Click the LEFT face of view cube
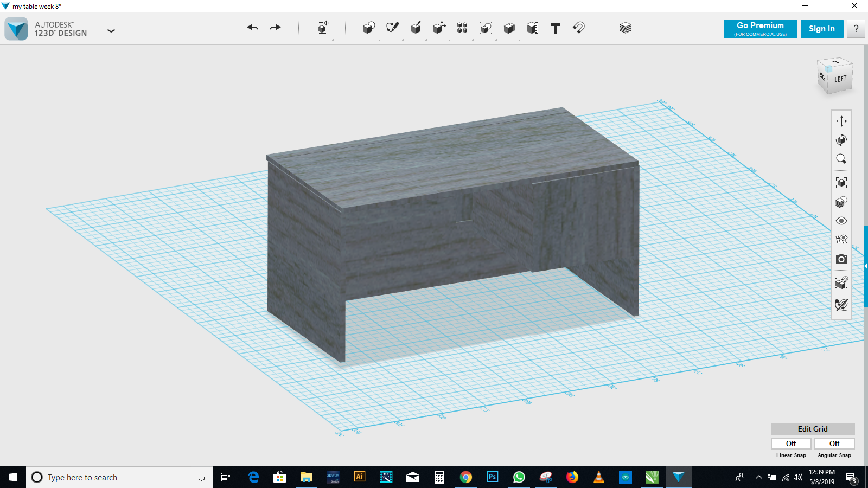 (840, 79)
